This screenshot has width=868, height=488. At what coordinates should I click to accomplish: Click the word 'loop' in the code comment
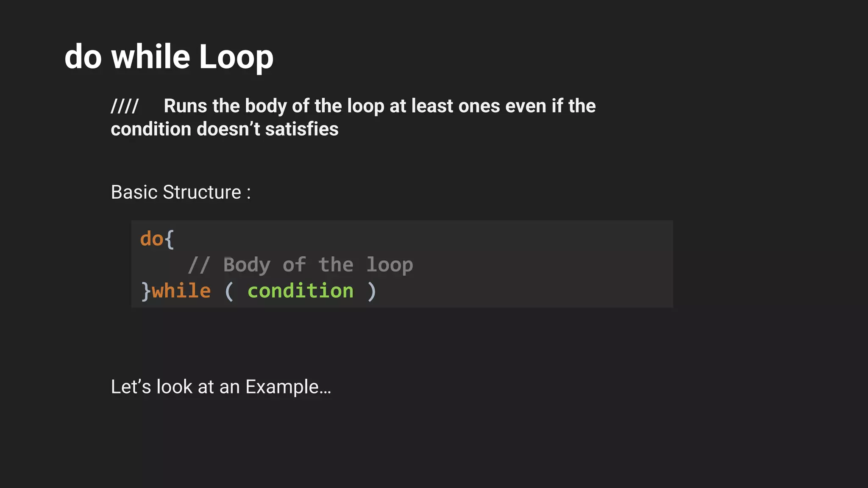click(x=390, y=265)
